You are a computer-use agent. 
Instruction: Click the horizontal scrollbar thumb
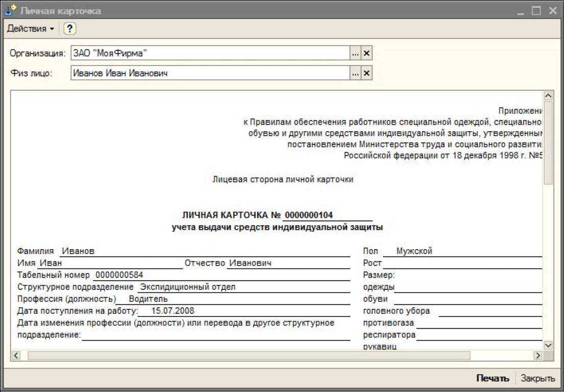pos(249,355)
